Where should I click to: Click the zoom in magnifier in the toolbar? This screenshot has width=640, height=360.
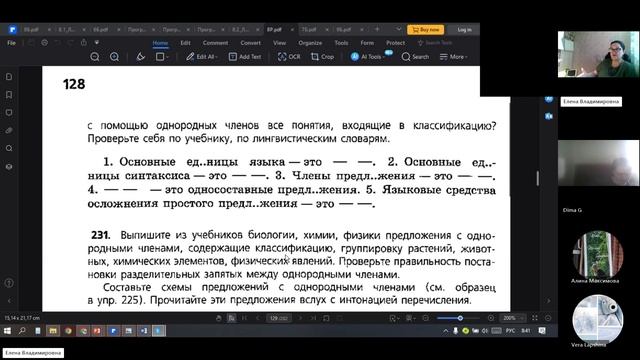tap(114, 57)
